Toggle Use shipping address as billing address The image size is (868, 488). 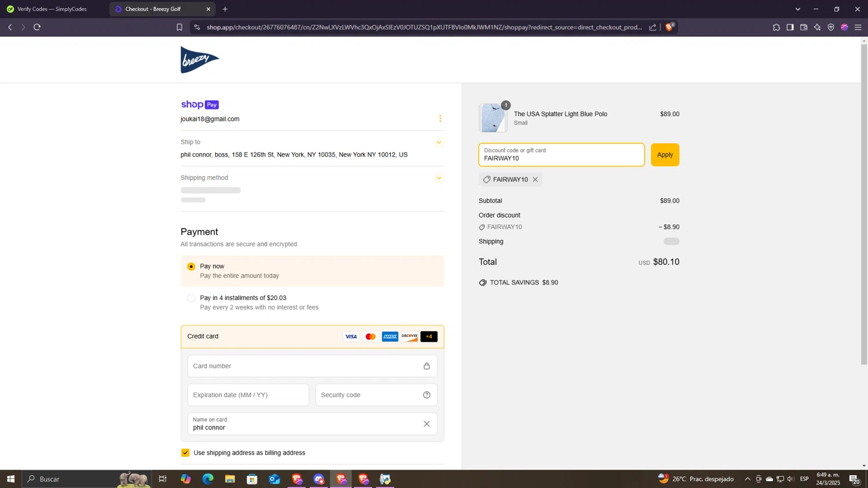[x=185, y=453]
